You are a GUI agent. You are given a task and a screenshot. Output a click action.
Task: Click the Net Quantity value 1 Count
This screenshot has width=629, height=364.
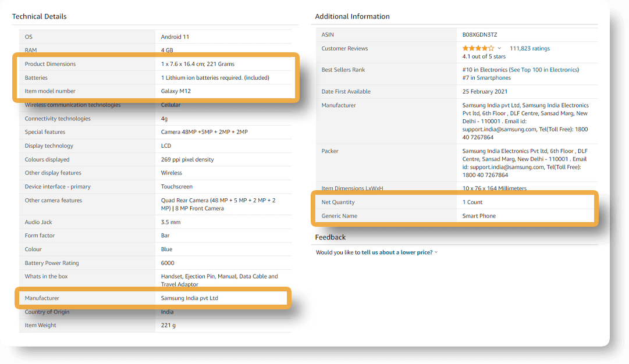pyautogui.click(x=472, y=202)
